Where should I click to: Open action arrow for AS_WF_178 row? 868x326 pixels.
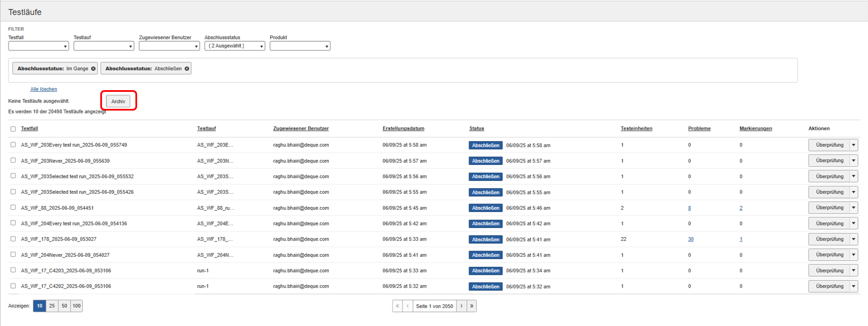[x=854, y=239]
